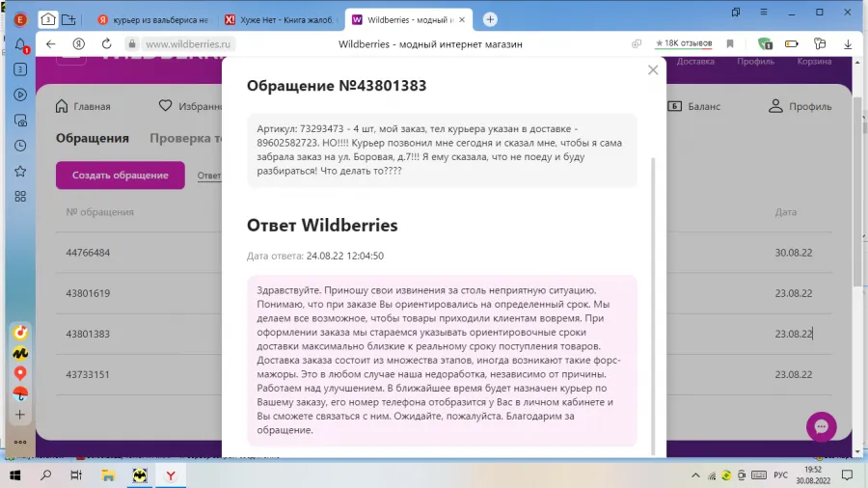Click the www.wildberries.ru address field
This screenshot has height=488, width=868.
188,43
